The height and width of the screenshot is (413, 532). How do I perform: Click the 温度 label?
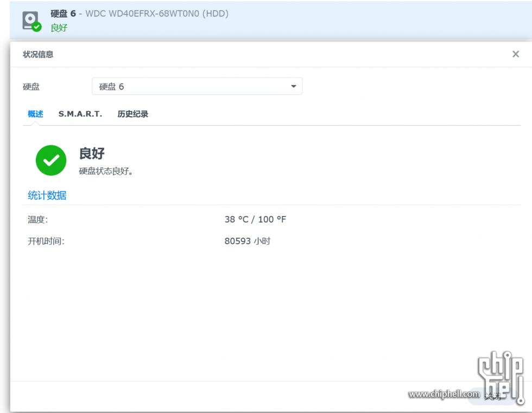[x=37, y=220]
